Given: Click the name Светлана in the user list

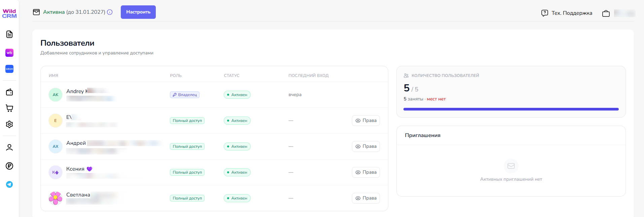Looking at the screenshot, I should (x=78, y=195).
